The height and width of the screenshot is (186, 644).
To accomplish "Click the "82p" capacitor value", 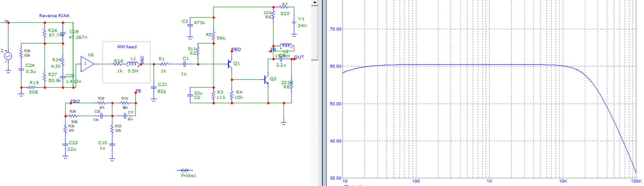I will click(162, 91).
